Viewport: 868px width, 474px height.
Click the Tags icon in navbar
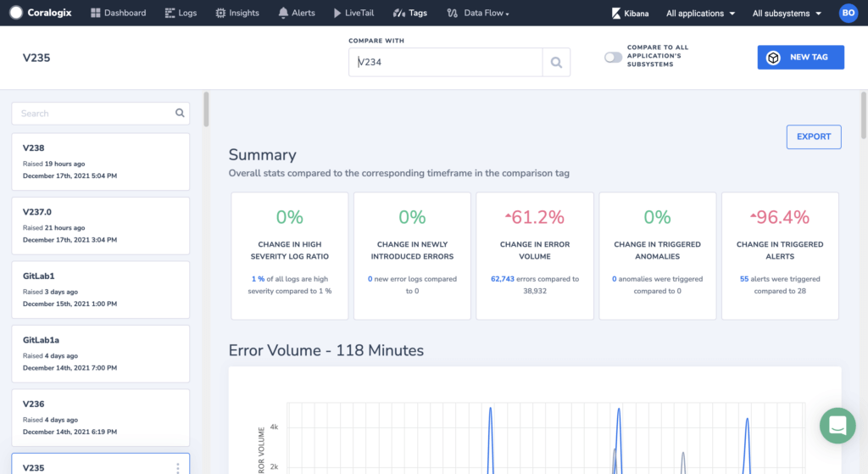(398, 13)
